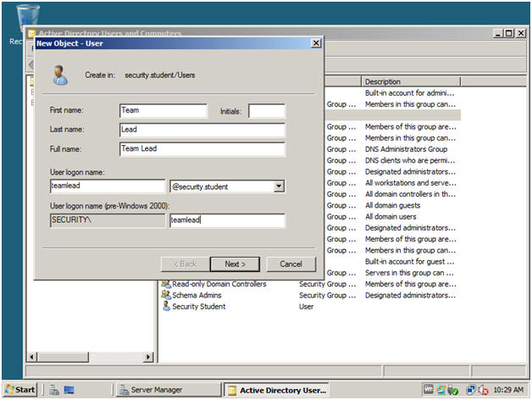Click 'Built-in account for admini...' description
This screenshot has width=532, height=400.
click(409, 93)
